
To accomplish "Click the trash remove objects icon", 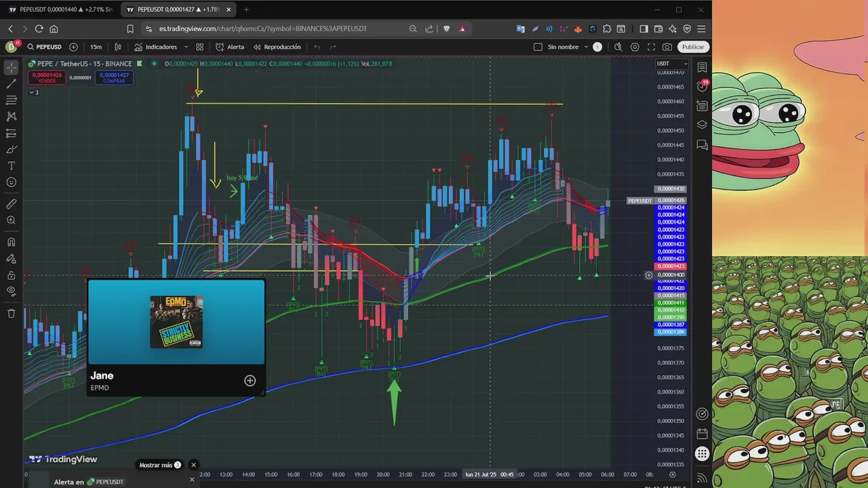I will click(11, 313).
